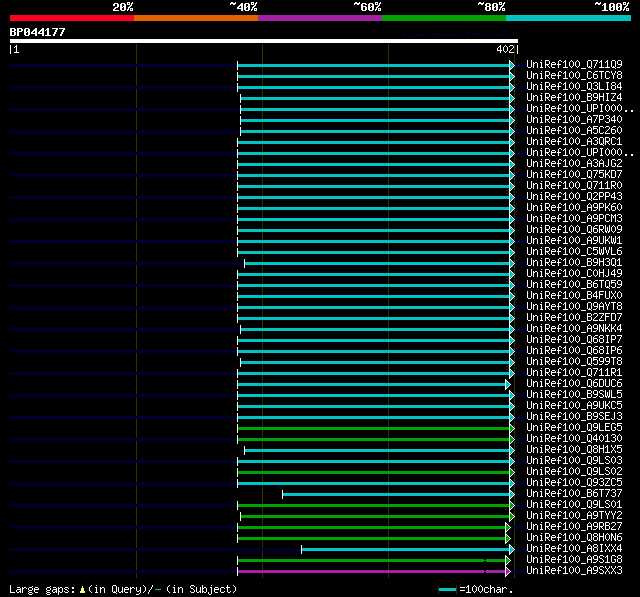Click the cyan ~100% color scale segment
640x597 pixels.
(x=568, y=18)
